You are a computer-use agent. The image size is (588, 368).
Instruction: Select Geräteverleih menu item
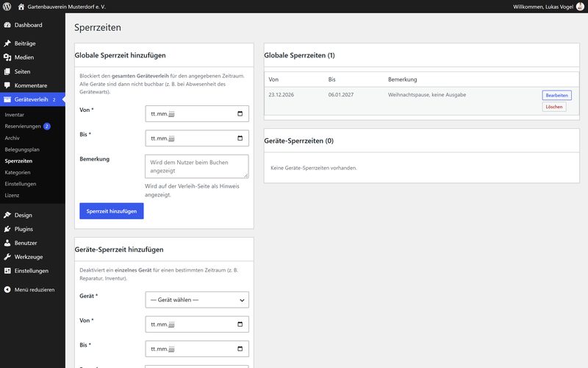coord(32,99)
